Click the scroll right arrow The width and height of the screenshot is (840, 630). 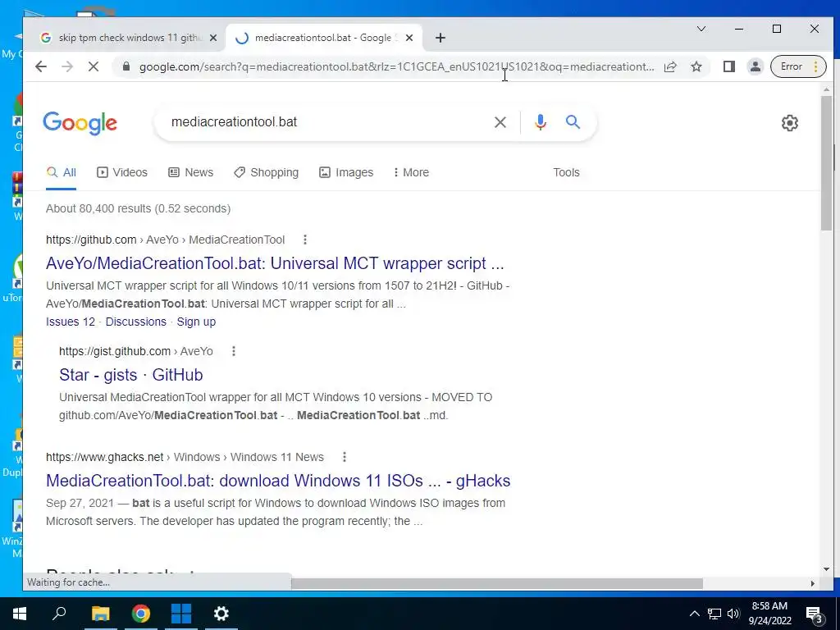813,583
